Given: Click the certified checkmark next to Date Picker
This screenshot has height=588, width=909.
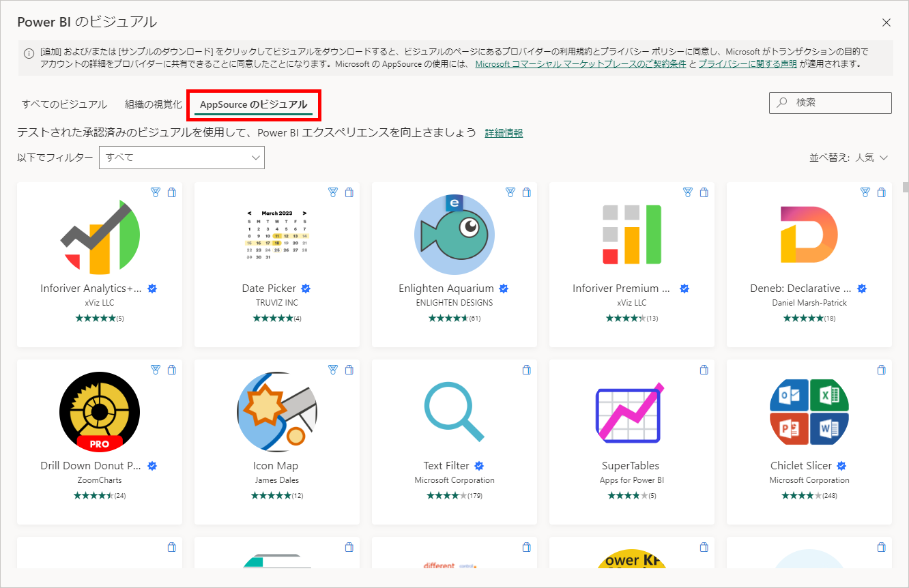Looking at the screenshot, I should 306,289.
